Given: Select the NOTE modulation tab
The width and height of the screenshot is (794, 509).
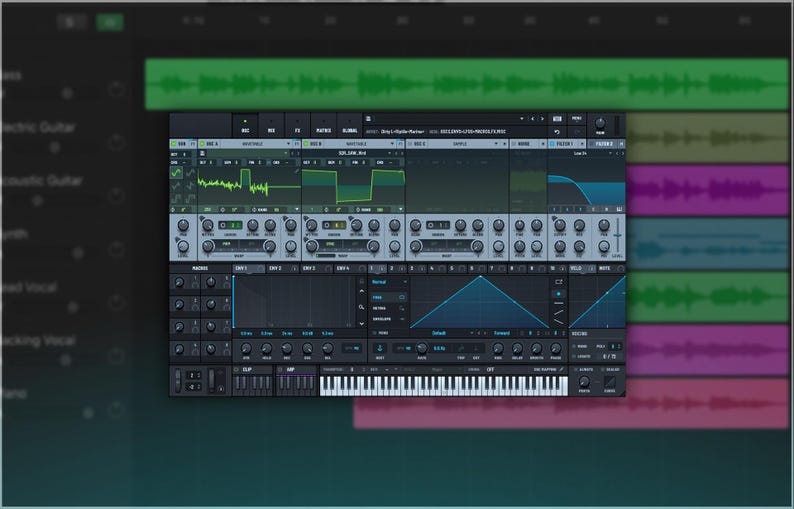Looking at the screenshot, I should click(x=611, y=268).
